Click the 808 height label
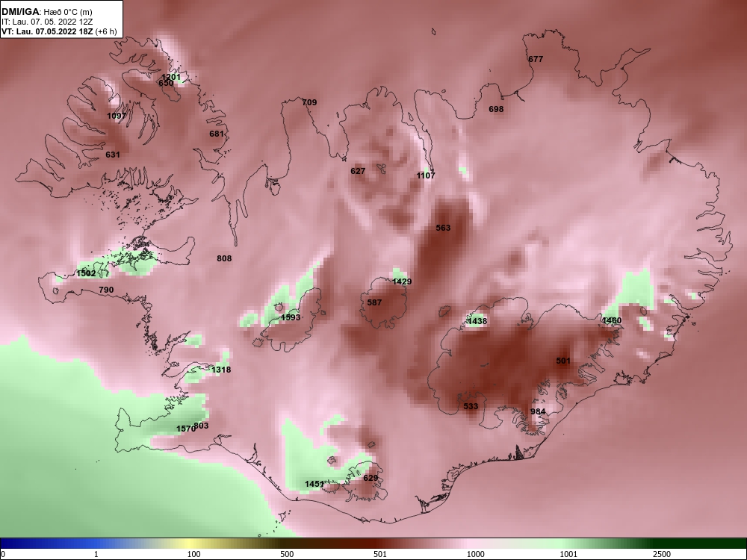The image size is (747, 560). pyautogui.click(x=224, y=258)
